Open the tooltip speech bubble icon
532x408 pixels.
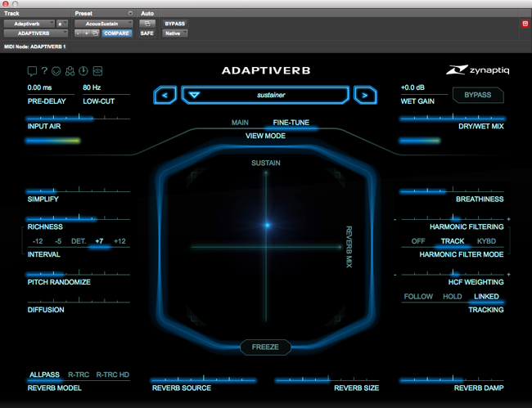point(32,71)
